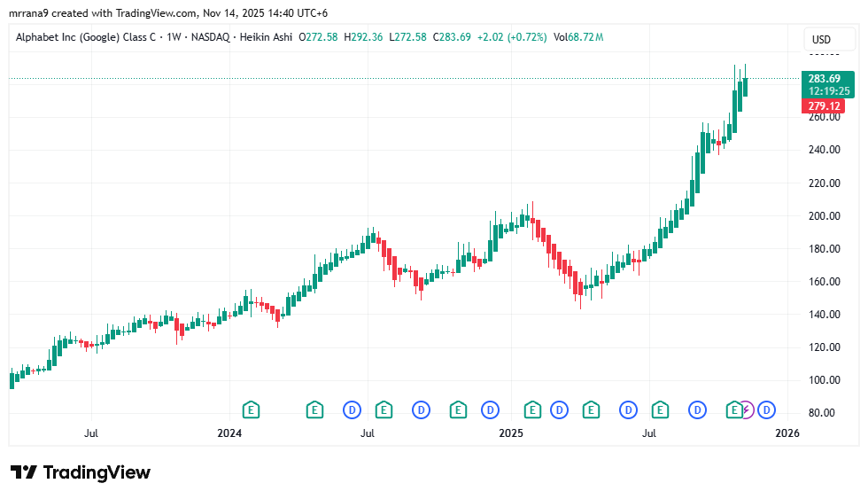This screenshot has width=868, height=499.
Task: Click the purple lightning bolt event icon
Action: (x=748, y=409)
